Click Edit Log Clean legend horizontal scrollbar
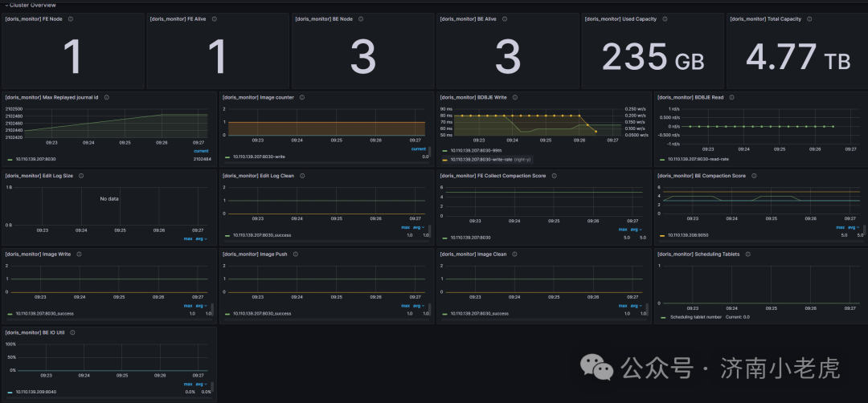The width and height of the screenshot is (868, 403). tap(326, 242)
